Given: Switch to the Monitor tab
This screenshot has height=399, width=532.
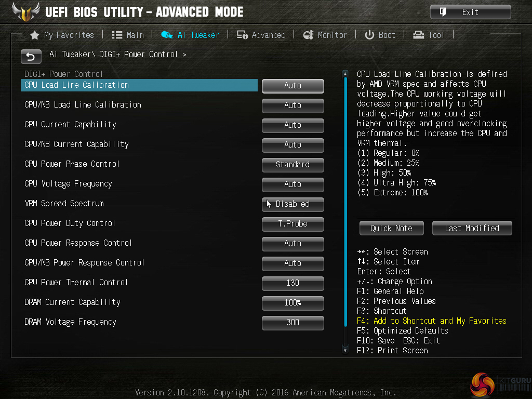Looking at the screenshot, I should 325,35.
